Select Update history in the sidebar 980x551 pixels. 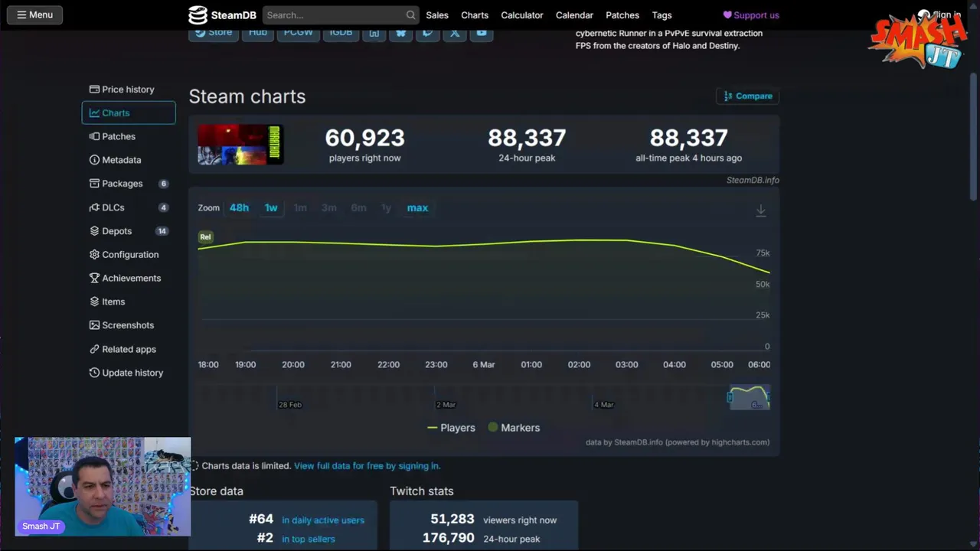click(129, 373)
